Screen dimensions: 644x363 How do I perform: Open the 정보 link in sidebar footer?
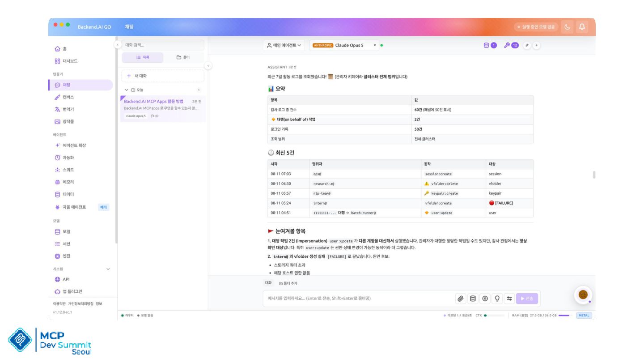[x=99, y=303]
